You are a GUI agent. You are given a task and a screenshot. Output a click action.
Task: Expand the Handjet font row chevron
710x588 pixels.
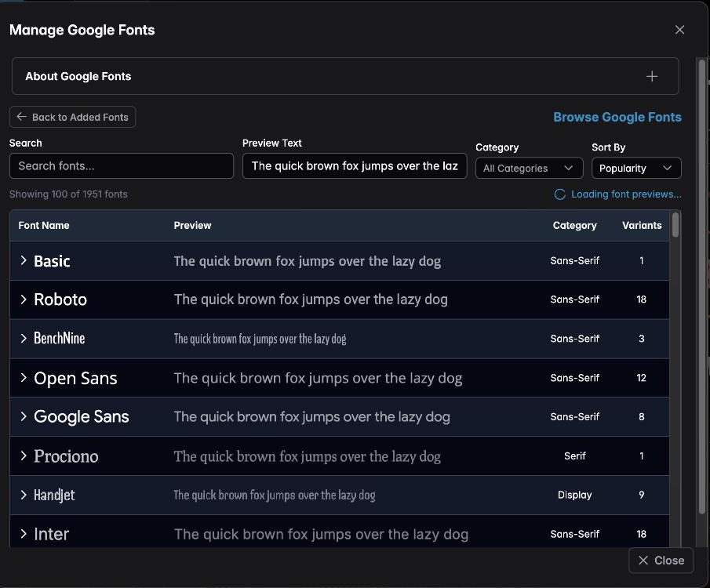(x=24, y=495)
